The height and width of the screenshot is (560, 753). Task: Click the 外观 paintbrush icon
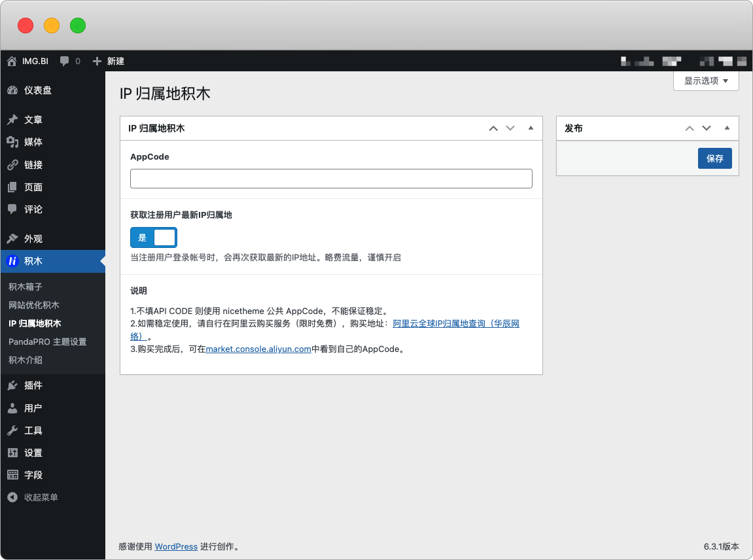(x=12, y=239)
